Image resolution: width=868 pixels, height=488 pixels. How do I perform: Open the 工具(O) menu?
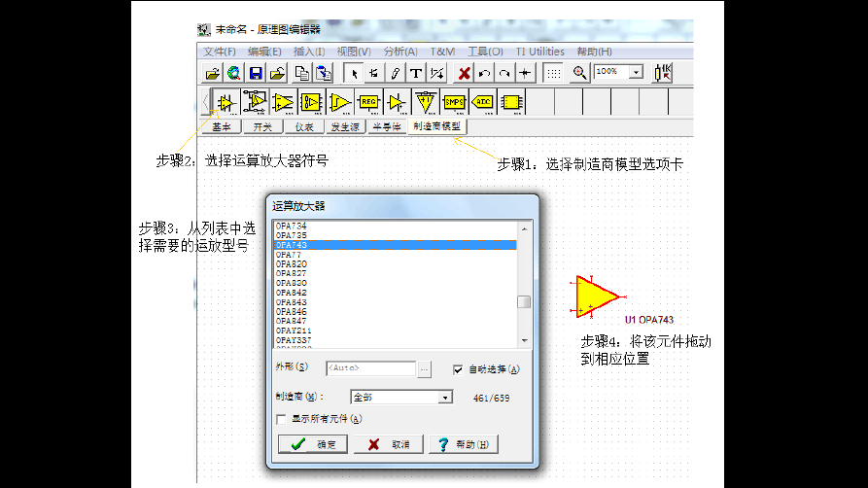point(485,52)
